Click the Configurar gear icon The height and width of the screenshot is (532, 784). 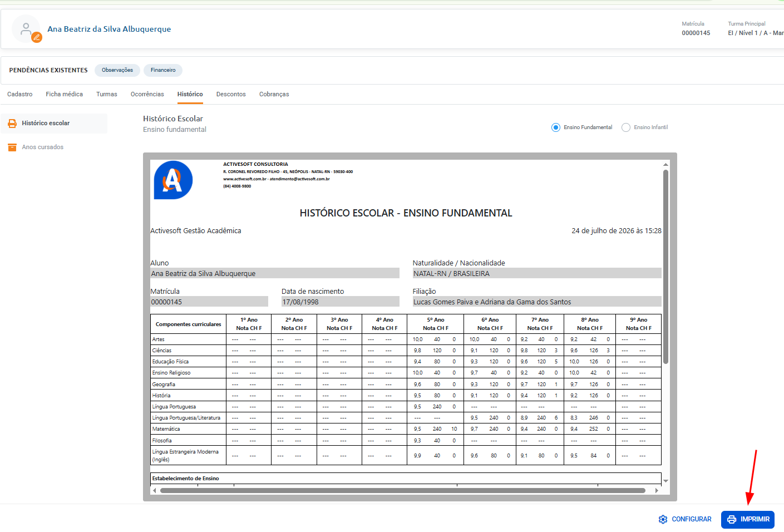coord(663,519)
